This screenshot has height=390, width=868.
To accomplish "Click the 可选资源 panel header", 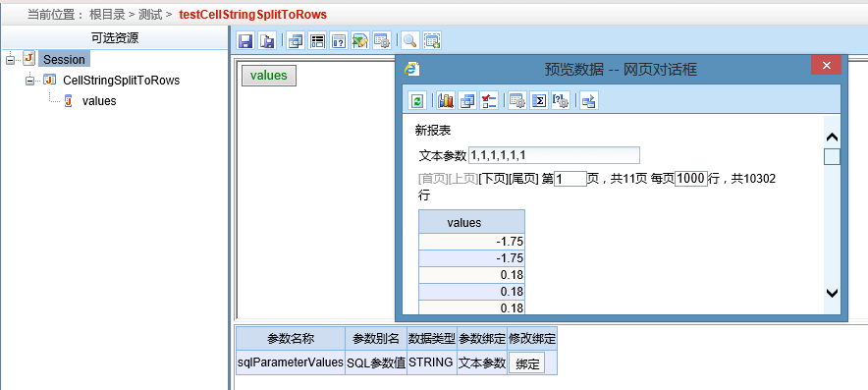I will (x=115, y=38).
